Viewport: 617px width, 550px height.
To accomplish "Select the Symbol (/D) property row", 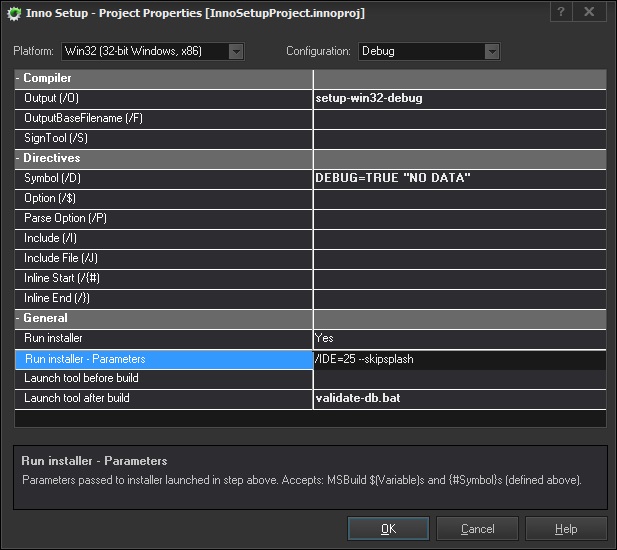I will click(x=164, y=178).
